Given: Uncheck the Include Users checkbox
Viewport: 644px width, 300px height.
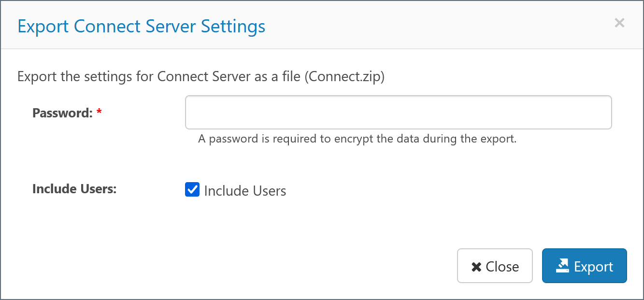Looking at the screenshot, I should [x=192, y=190].
